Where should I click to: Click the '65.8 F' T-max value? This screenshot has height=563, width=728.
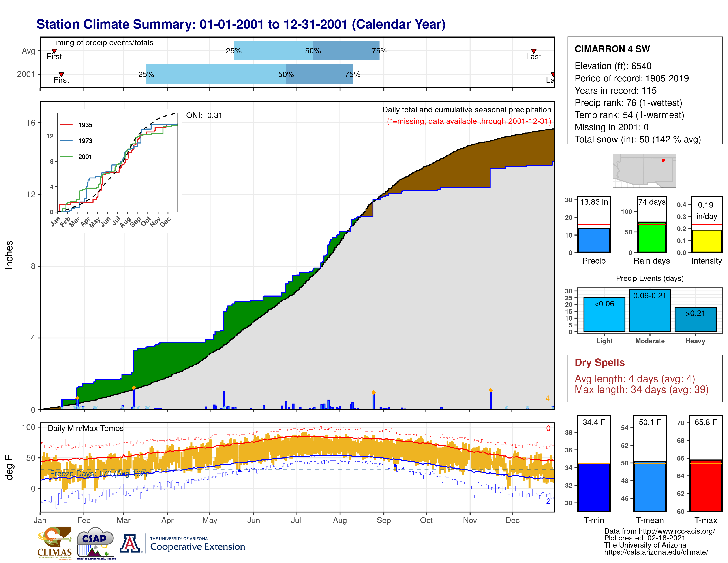pyautogui.click(x=706, y=422)
